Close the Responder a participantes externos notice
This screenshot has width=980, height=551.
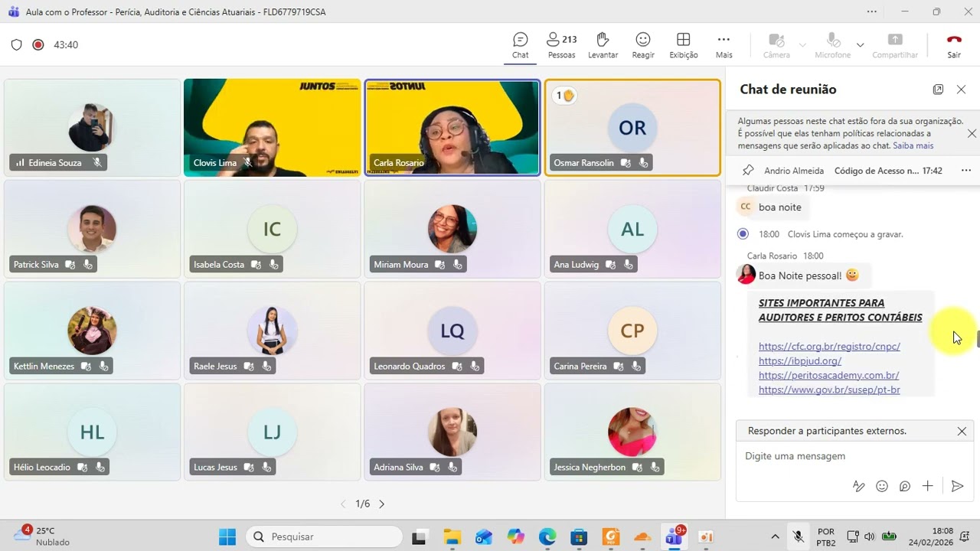tap(962, 432)
